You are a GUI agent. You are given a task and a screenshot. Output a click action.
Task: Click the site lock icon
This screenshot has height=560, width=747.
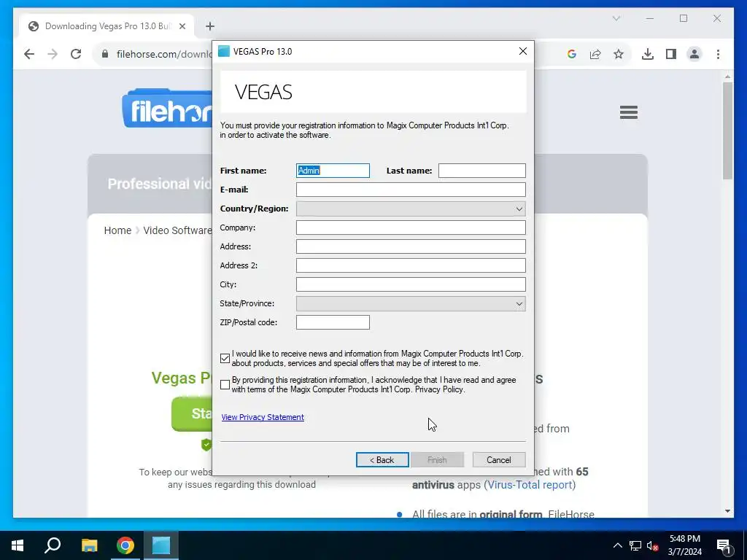[105, 54]
